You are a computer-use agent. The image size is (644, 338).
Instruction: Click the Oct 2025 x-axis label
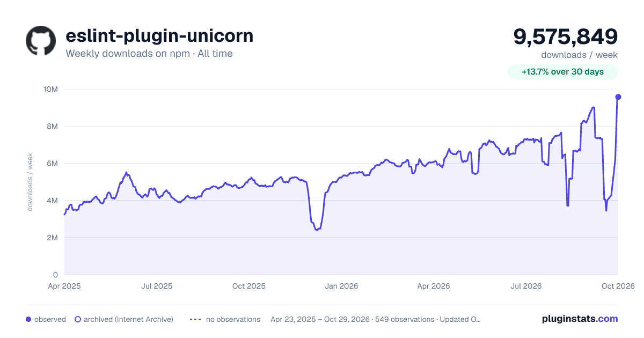tap(249, 286)
